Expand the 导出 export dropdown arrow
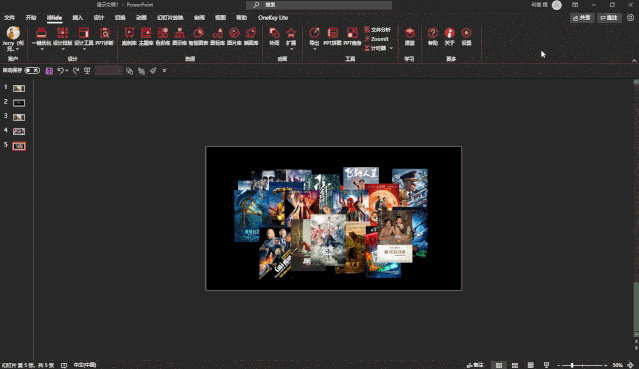The image size is (639, 369). (314, 49)
